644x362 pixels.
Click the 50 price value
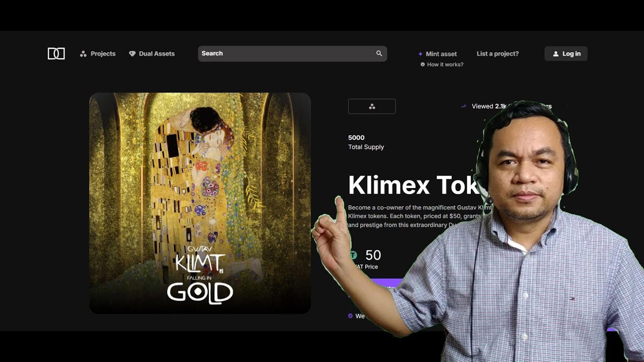coord(373,255)
